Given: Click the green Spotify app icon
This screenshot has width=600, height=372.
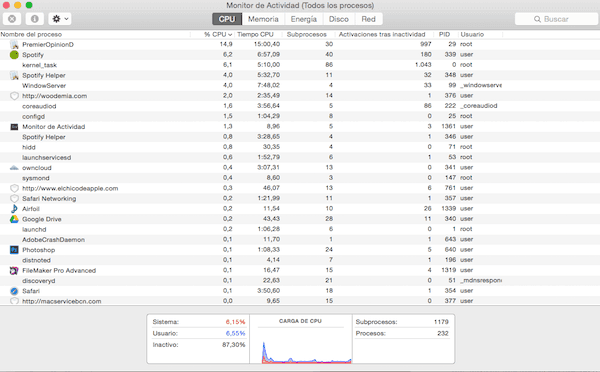Looking at the screenshot, I should 14,55.
